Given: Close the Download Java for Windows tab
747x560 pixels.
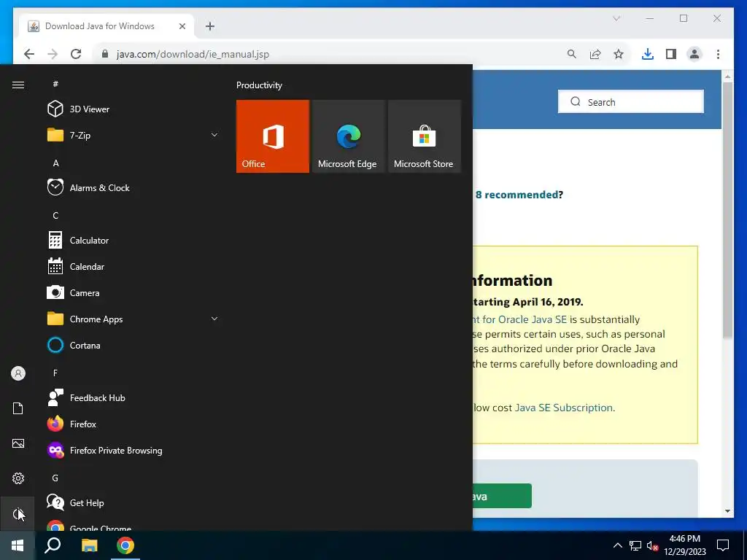Looking at the screenshot, I should (x=182, y=26).
